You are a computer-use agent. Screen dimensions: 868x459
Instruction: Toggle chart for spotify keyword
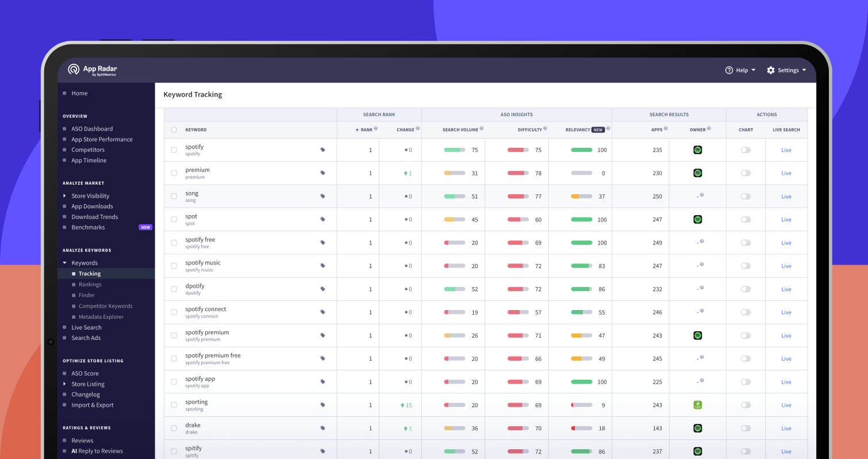746,150
